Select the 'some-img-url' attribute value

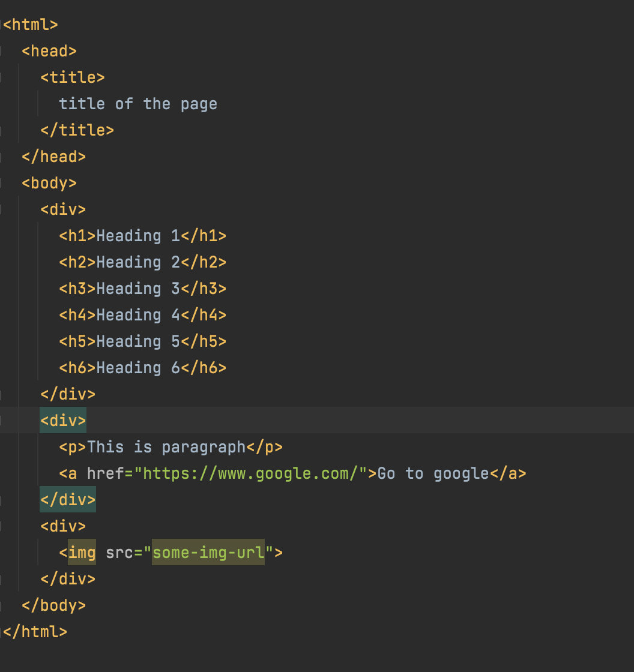coord(208,552)
